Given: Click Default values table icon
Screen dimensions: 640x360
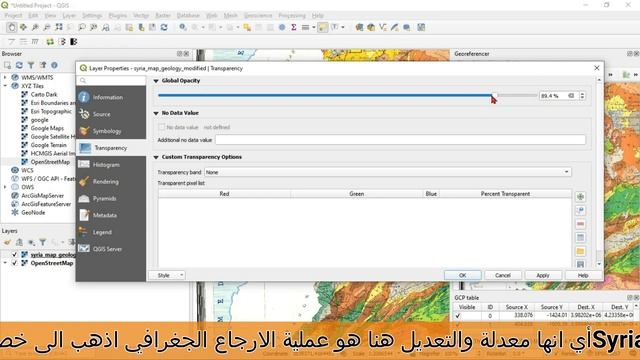Looking at the screenshot, I should [x=580, y=238].
